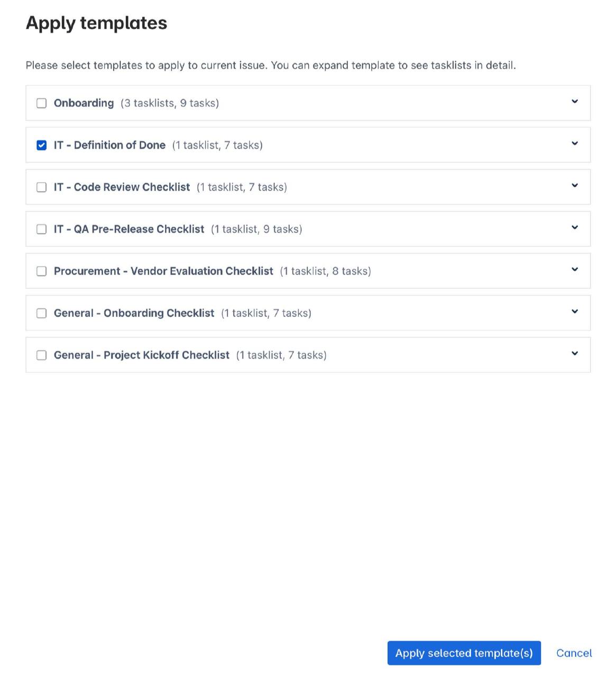616x677 pixels.
Task: Uncheck the IT - Definition of Done checkbox
Action: click(x=41, y=145)
